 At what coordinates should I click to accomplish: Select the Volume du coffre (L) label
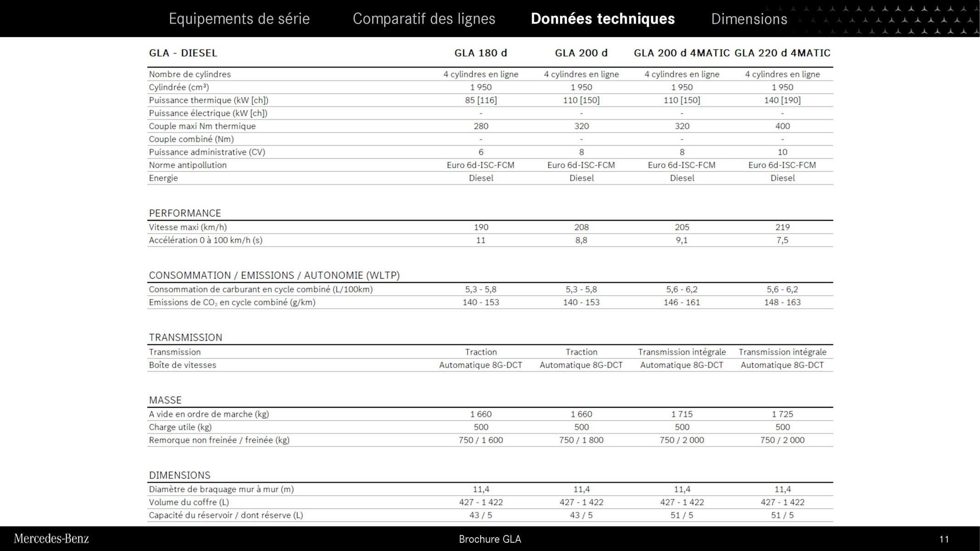pyautogui.click(x=189, y=502)
